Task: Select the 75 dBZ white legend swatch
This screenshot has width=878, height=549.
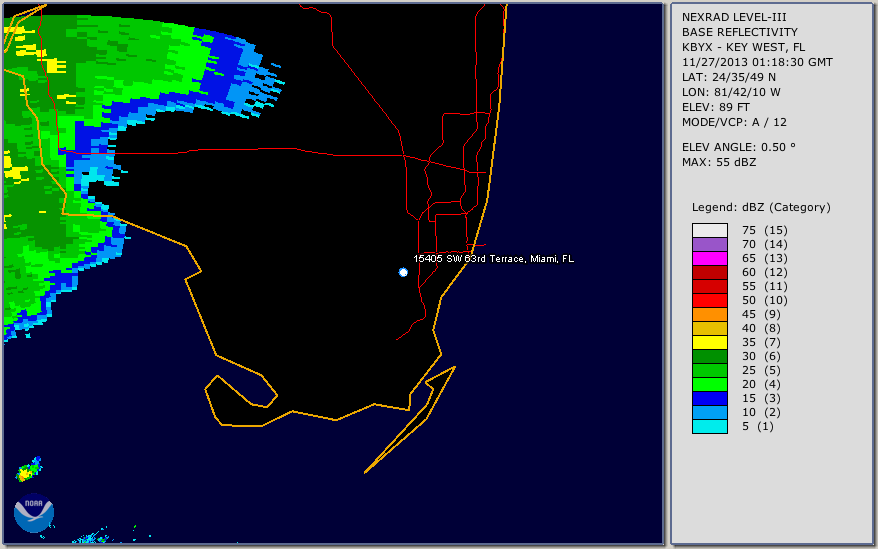Action: click(x=710, y=230)
